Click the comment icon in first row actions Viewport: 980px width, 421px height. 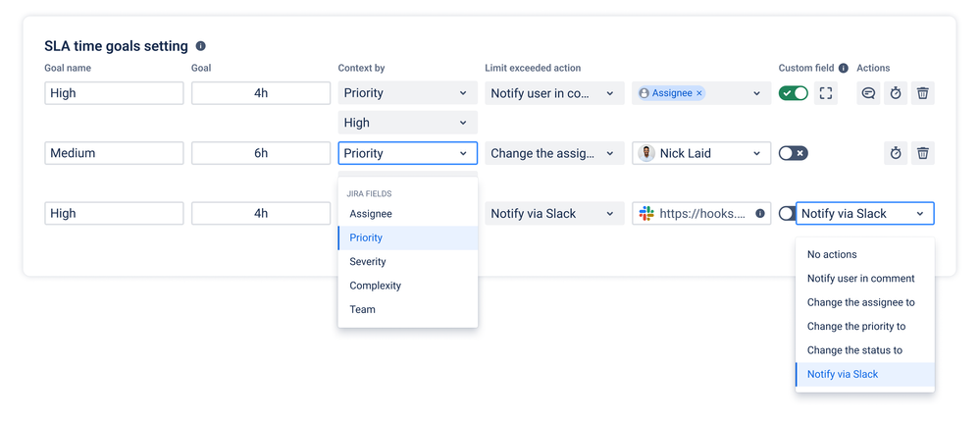pos(868,93)
